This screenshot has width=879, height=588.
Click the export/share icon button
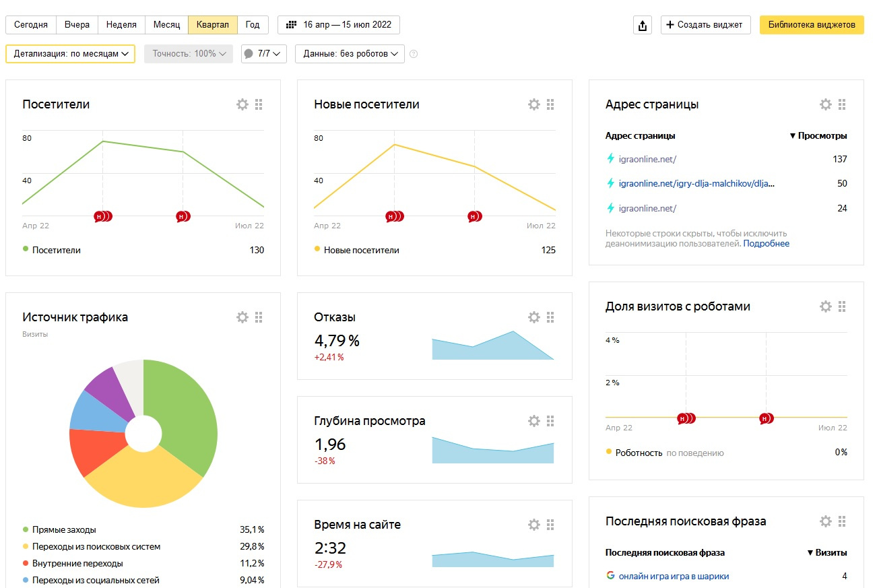pyautogui.click(x=643, y=26)
